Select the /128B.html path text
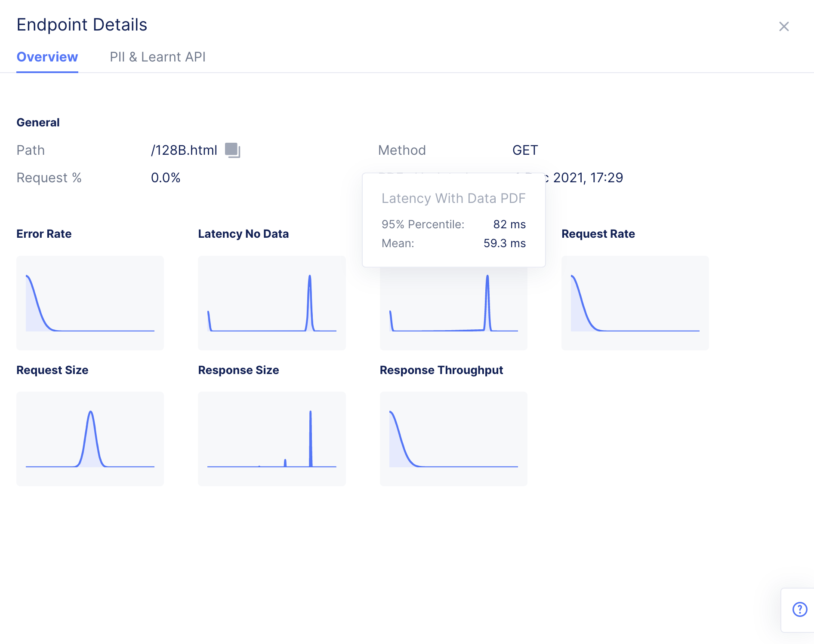 184,150
